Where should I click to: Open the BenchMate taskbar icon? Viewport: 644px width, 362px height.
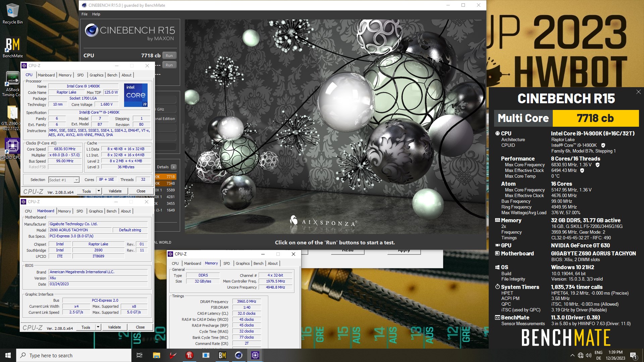pos(222,355)
